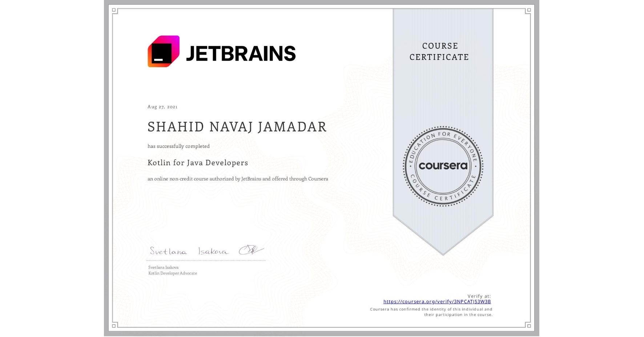Select the Kotlin for Java Developers title
The height and width of the screenshot is (337, 644).
coord(197,163)
